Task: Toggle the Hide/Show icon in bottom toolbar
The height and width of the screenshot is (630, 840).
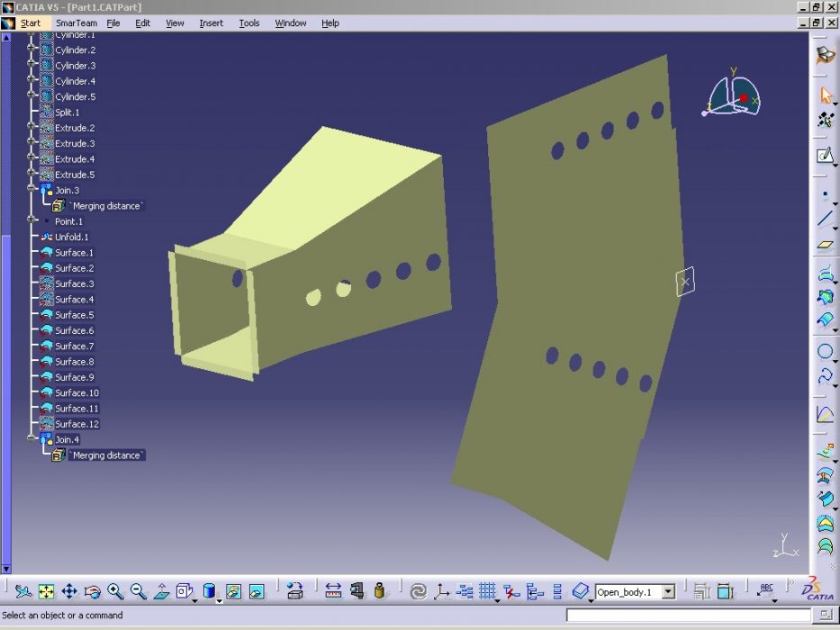Action: 233,591
